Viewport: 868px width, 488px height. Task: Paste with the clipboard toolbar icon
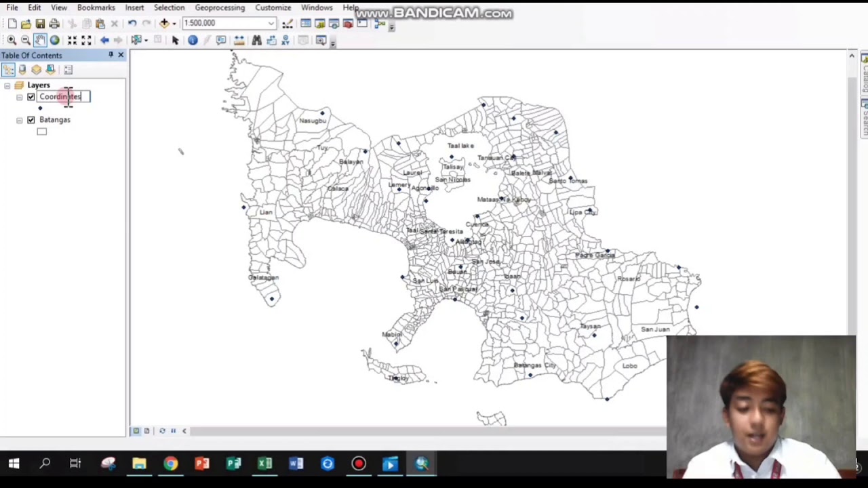point(100,24)
